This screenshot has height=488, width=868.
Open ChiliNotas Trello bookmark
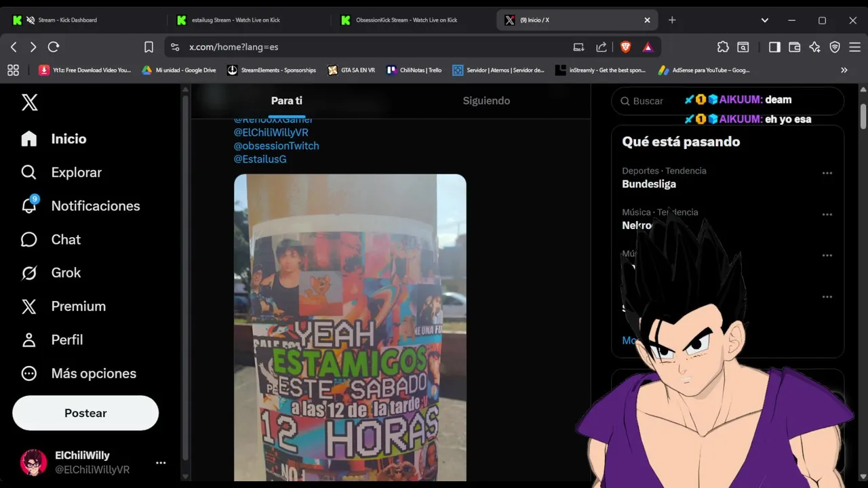(414, 70)
